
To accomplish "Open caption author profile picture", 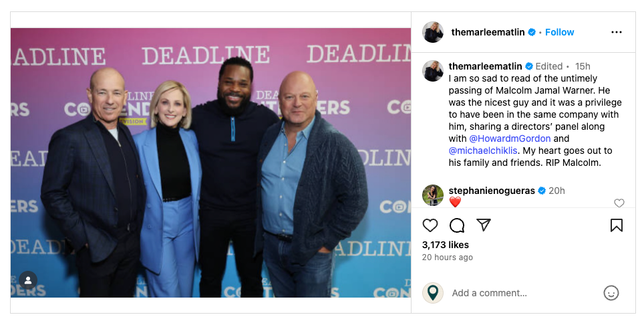I will coord(433,71).
